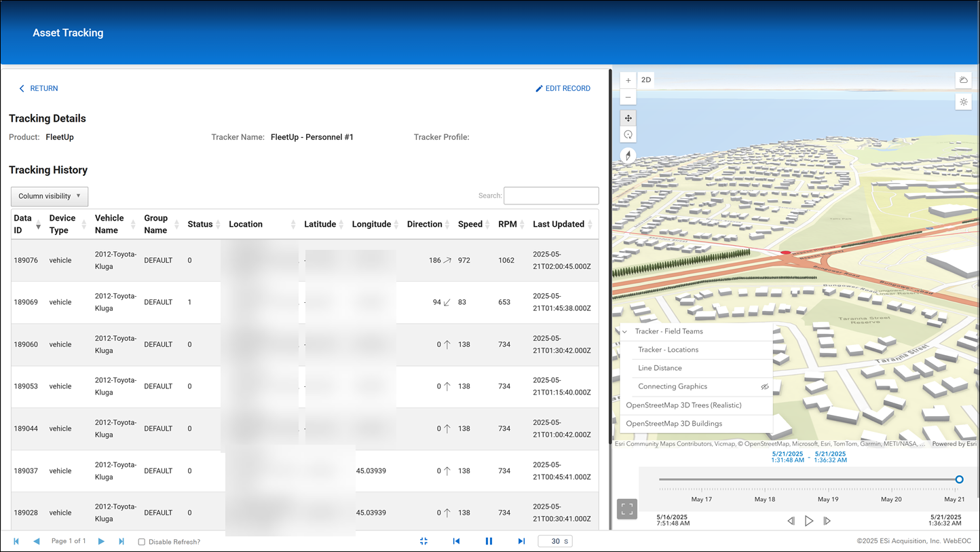Play the map timeline animation
The image size is (980, 552).
pos(809,521)
